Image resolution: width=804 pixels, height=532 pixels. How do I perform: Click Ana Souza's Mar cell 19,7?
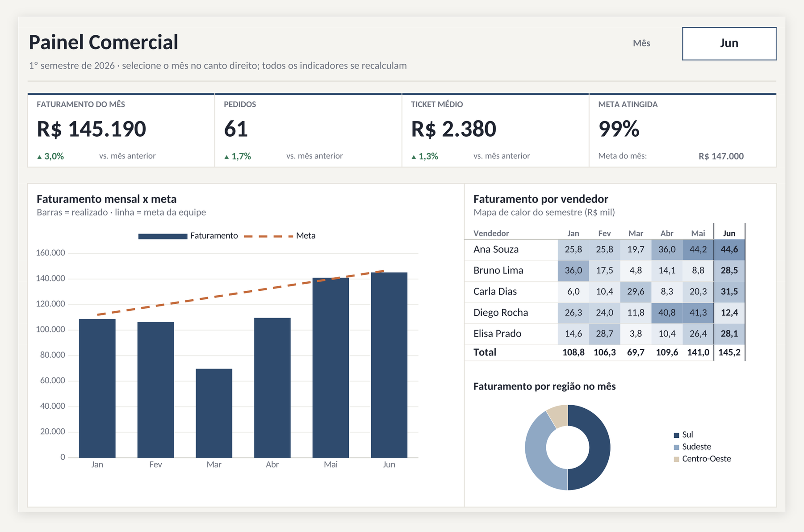636,250
